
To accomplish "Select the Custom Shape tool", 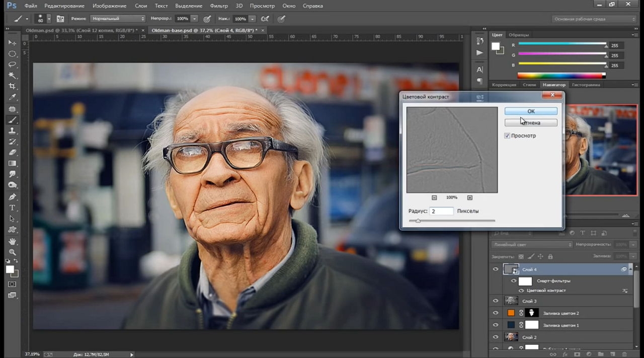I will click(13, 230).
